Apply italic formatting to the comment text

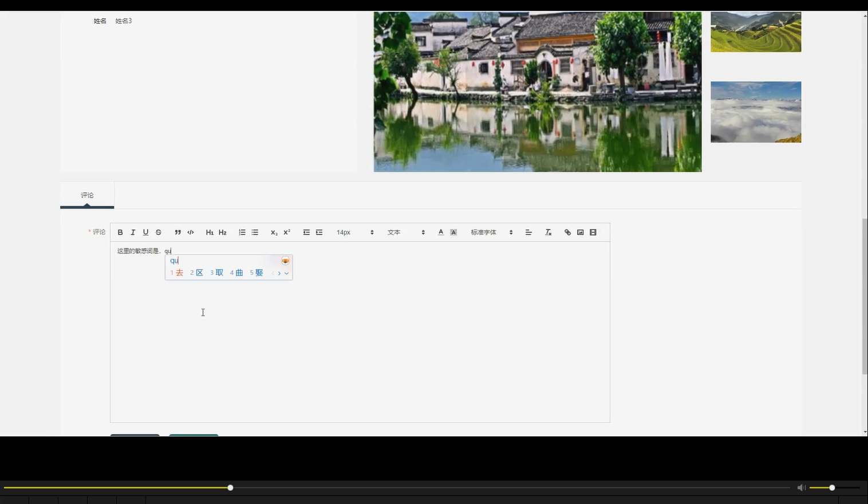coord(133,232)
